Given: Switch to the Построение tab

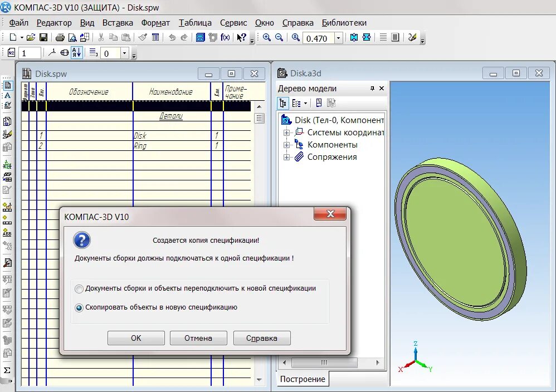Looking at the screenshot, I should [303, 379].
